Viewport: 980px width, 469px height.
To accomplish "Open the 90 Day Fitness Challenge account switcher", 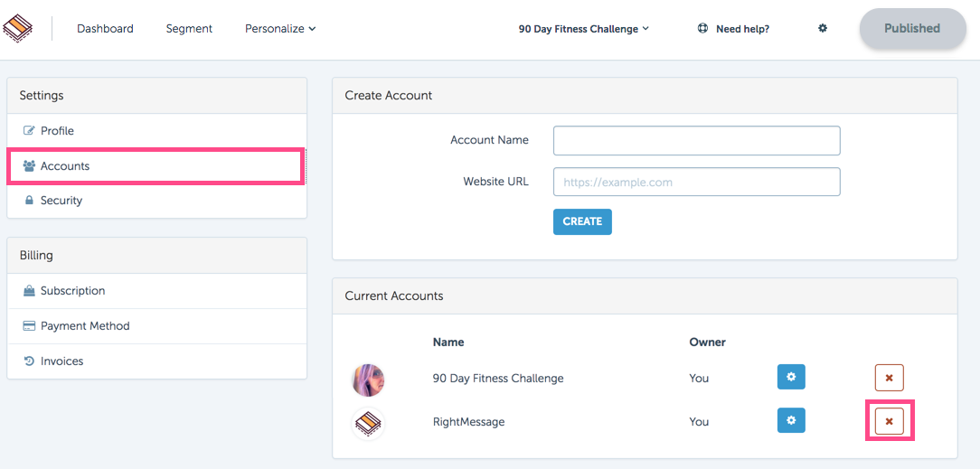I will click(x=584, y=29).
